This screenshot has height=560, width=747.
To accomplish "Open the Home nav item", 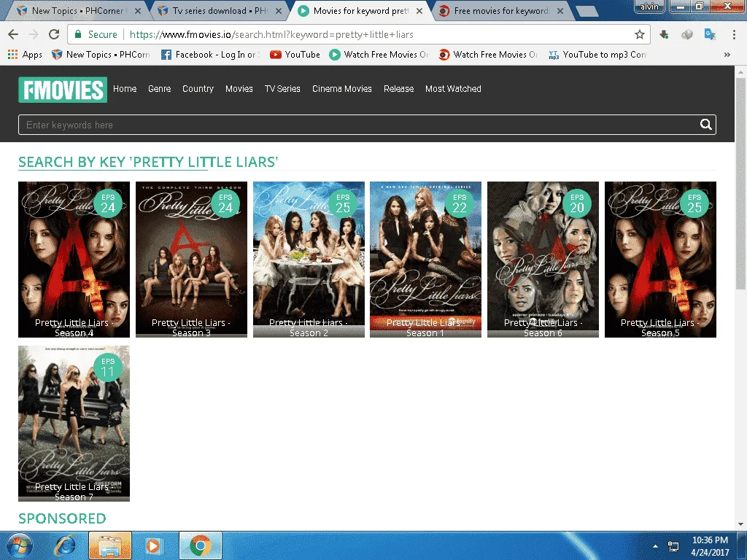I will click(125, 88).
